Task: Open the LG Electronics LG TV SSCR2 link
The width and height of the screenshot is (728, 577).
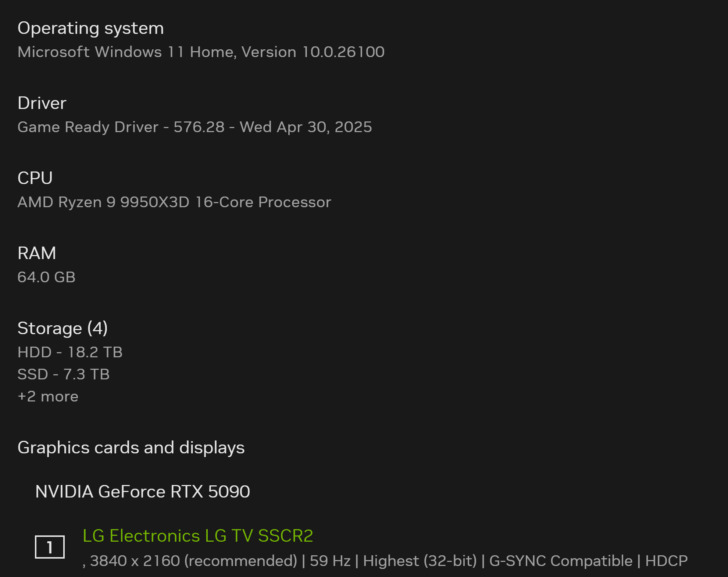Action: coord(198,535)
